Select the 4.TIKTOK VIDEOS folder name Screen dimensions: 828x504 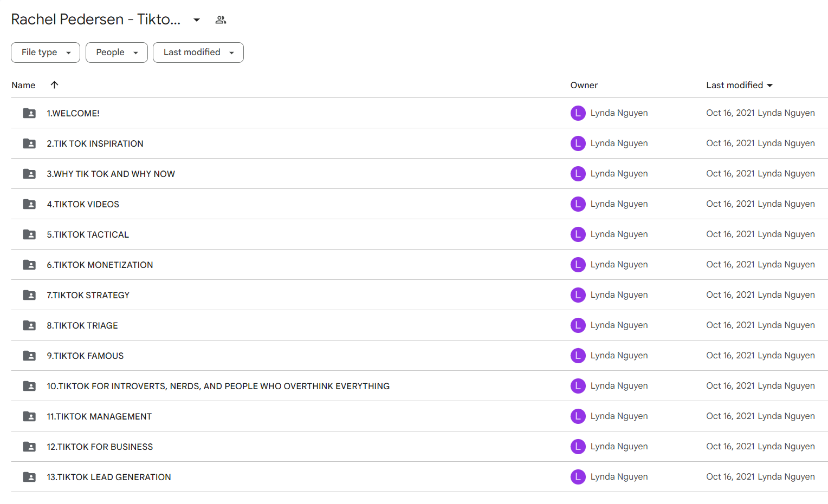point(83,204)
